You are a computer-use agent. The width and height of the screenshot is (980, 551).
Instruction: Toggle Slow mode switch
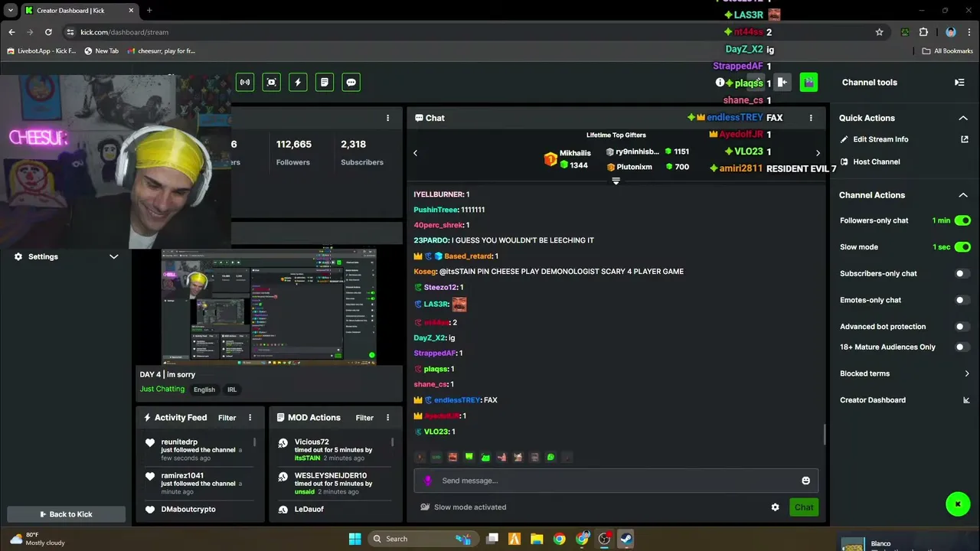(962, 247)
